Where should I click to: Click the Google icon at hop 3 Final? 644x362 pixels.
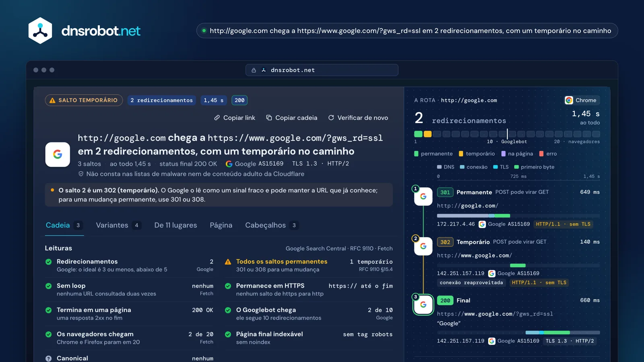(x=423, y=305)
